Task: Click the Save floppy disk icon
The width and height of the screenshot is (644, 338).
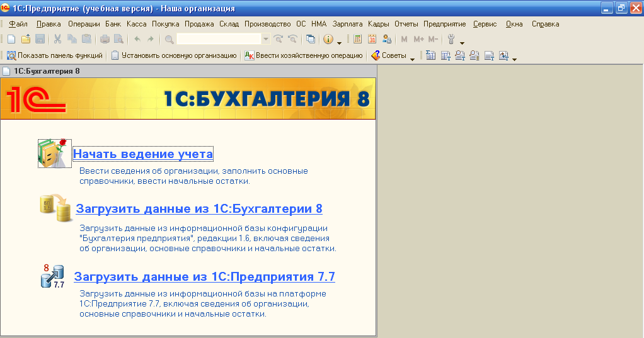Action: pyautogui.click(x=40, y=39)
